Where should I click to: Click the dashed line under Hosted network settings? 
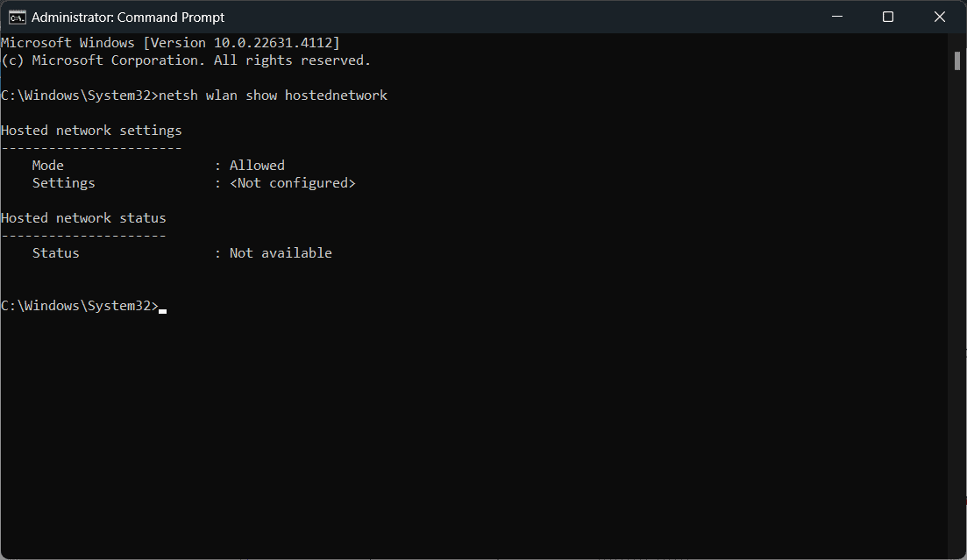[91, 148]
